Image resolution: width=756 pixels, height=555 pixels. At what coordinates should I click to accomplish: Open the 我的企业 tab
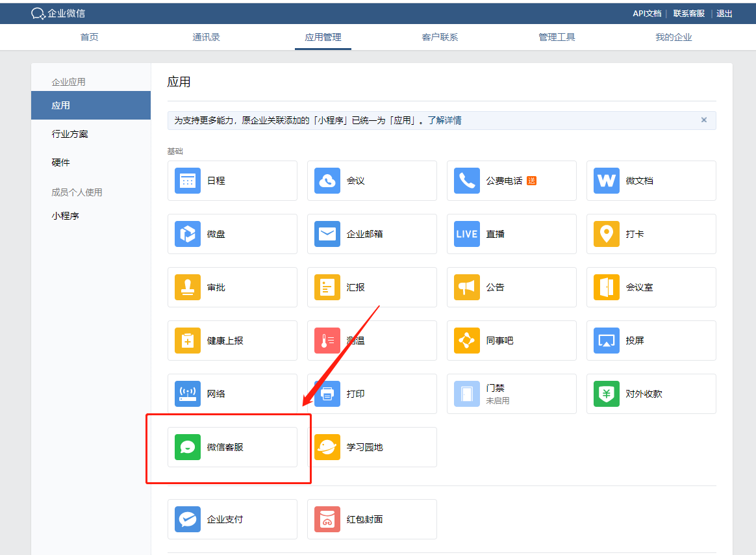pyautogui.click(x=674, y=37)
